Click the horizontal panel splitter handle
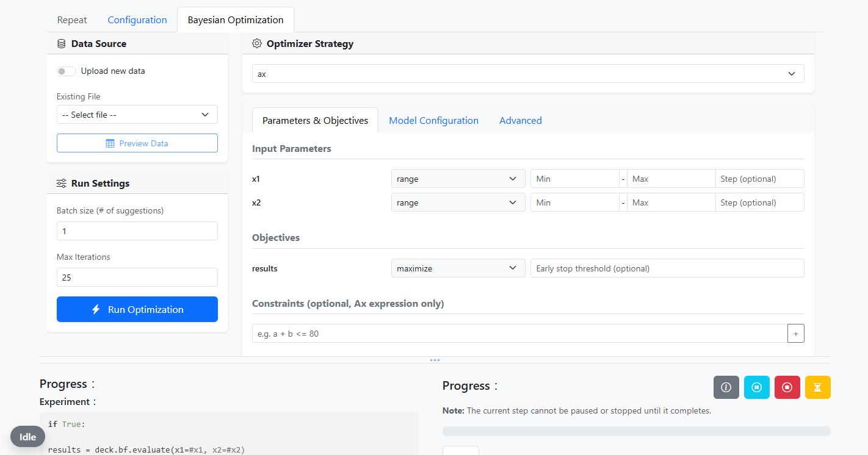868x455 pixels. coord(435,360)
